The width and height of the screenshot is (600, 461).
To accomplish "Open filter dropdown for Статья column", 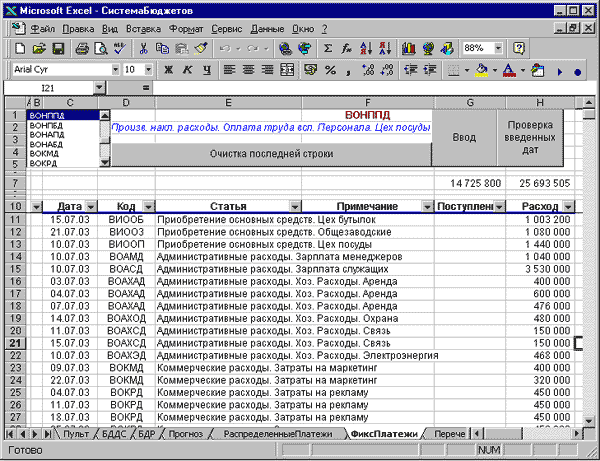I will pyautogui.click(x=295, y=207).
